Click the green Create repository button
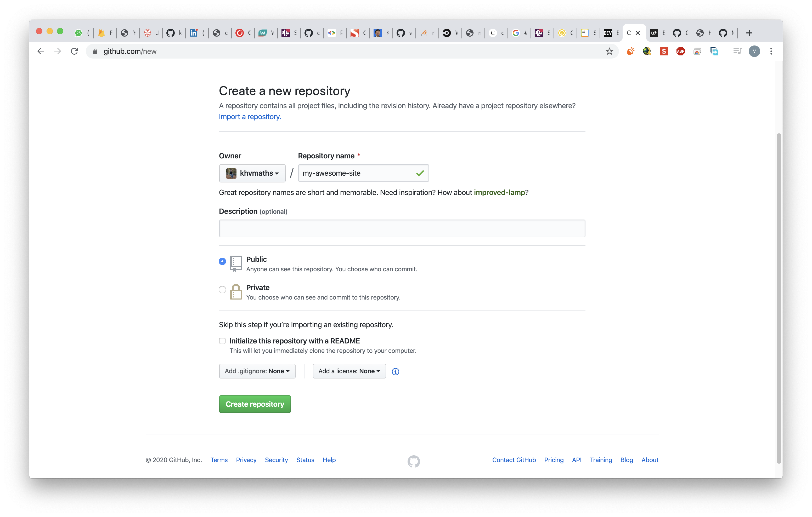This screenshot has width=812, height=517. [x=255, y=404]
